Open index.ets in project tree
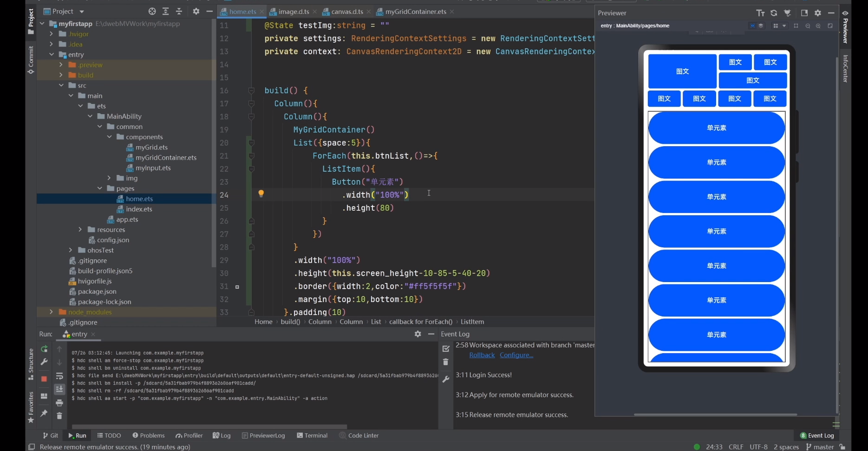This screenshot has width=868, height=451. (x=139, y=209)
